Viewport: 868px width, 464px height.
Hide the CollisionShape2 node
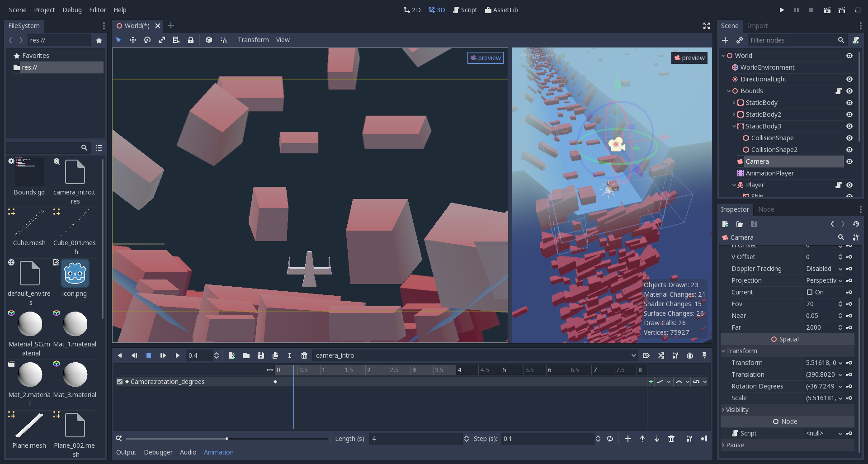click(x=849, y=150)
